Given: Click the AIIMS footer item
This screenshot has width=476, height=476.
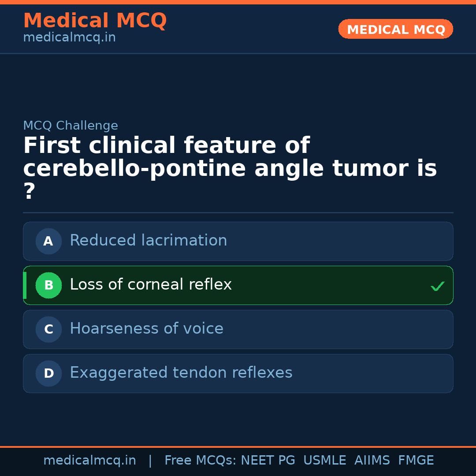Looking at the screenshot, I should (372, 461).
